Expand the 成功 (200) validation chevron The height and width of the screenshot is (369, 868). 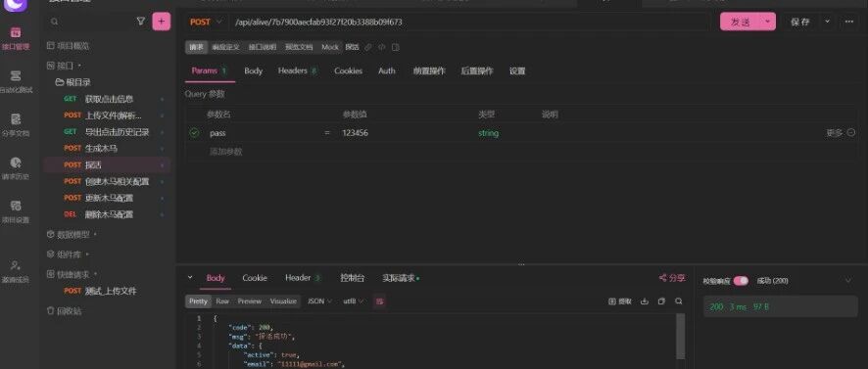coord(848,281)
